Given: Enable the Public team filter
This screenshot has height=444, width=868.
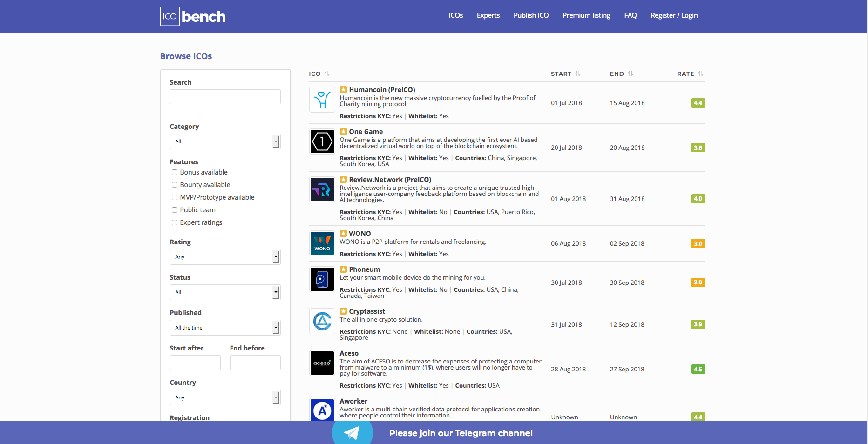Looking at the screenshot, I should pyautogui.click(x=175, y=210).
